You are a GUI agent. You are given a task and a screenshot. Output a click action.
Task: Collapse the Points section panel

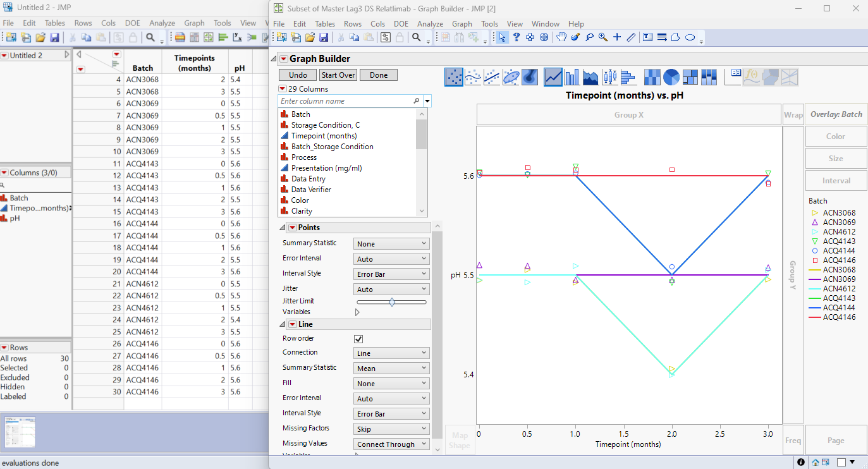(x=282, y=227)
